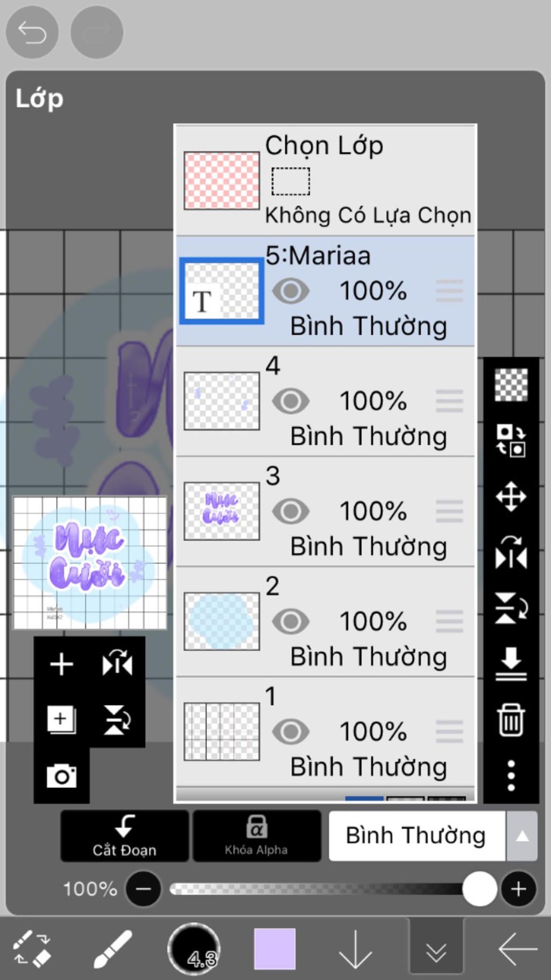
Task: Select the Chọn Lớp selection layer
Action: (325, 180)
